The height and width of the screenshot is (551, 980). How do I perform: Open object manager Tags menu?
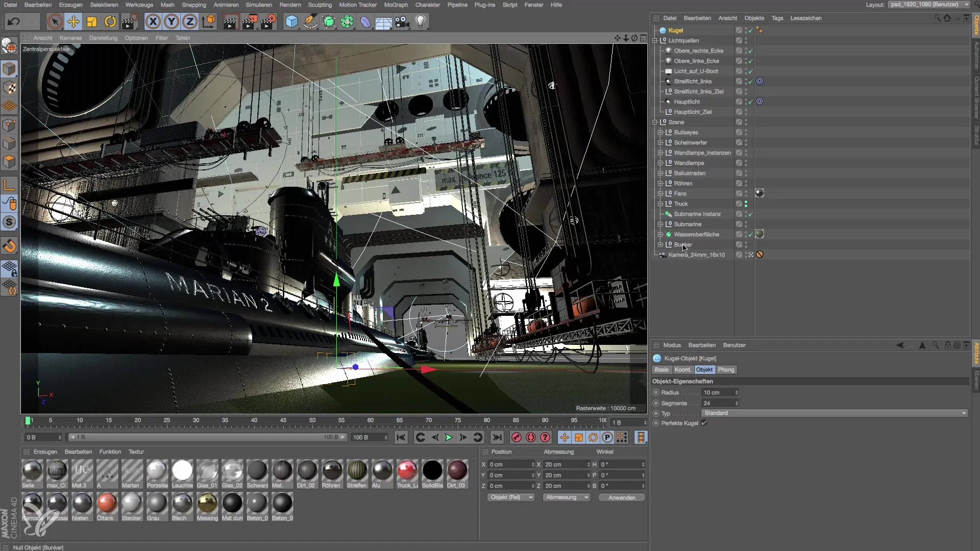tap(777, 18)
